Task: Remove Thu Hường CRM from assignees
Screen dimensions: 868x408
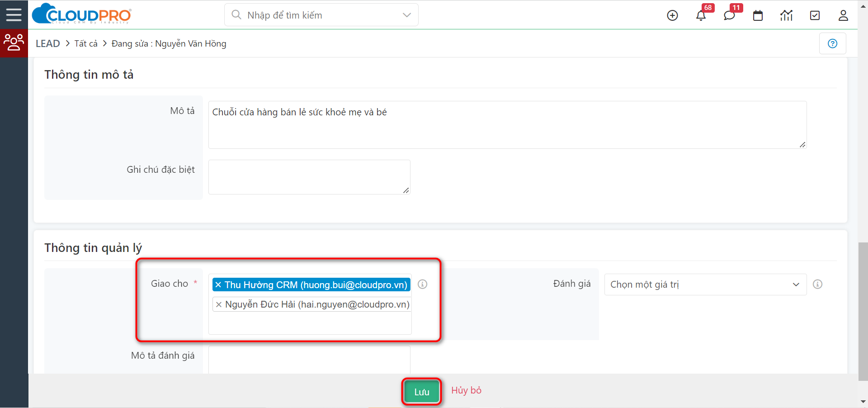Action: point(218,285)
